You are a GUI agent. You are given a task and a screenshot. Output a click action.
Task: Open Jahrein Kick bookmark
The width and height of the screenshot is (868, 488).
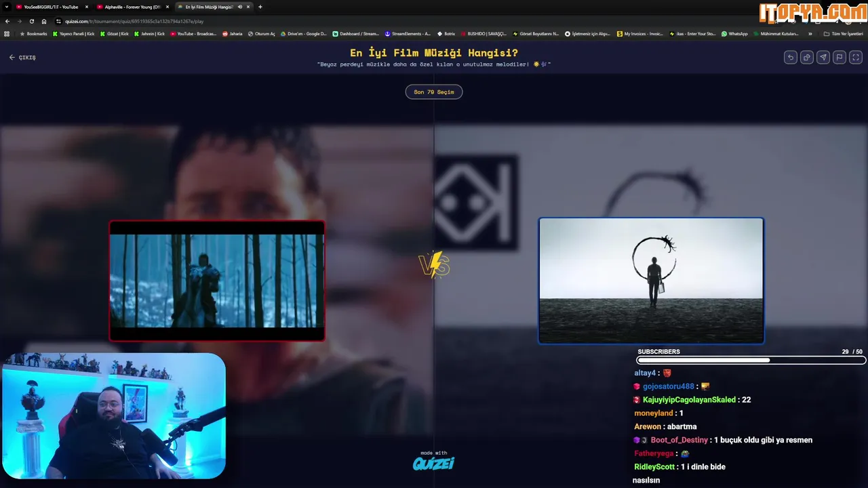tap(150, 33)
